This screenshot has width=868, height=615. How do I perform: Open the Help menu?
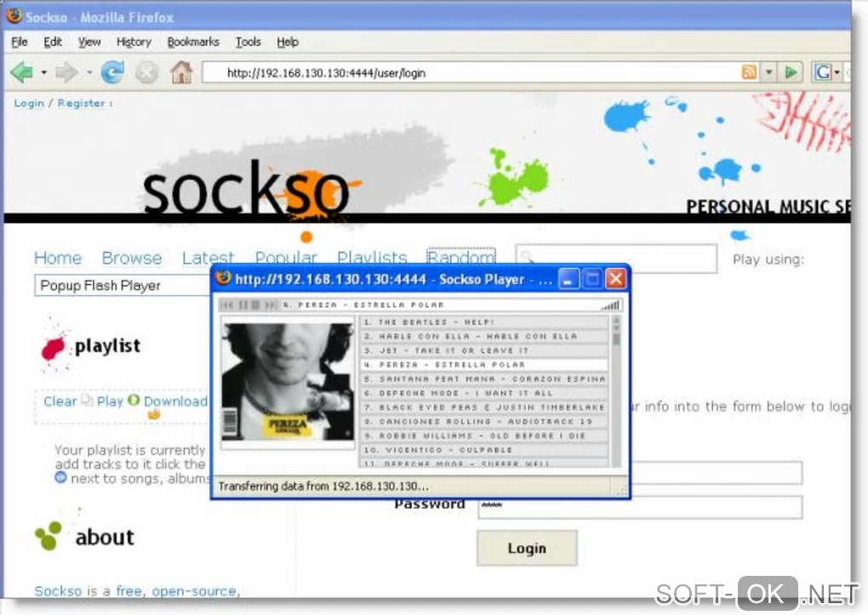pyautogui.click(x=288, y=42)
